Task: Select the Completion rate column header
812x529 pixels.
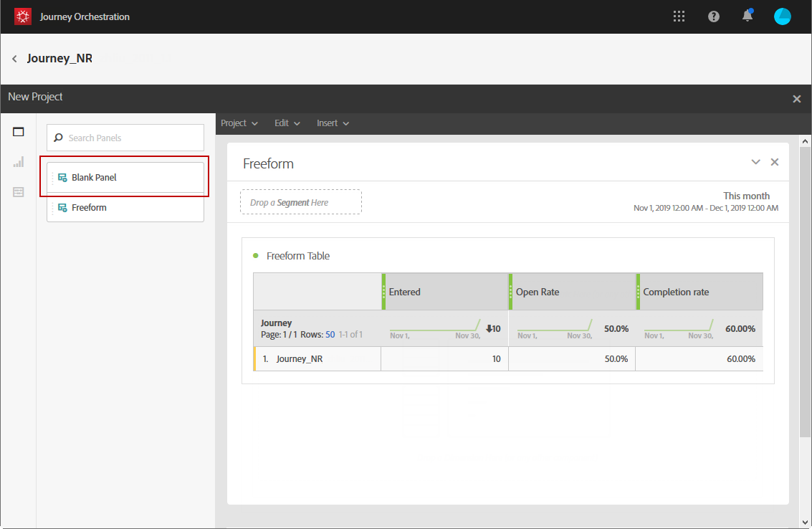Action: pos(699,292)
